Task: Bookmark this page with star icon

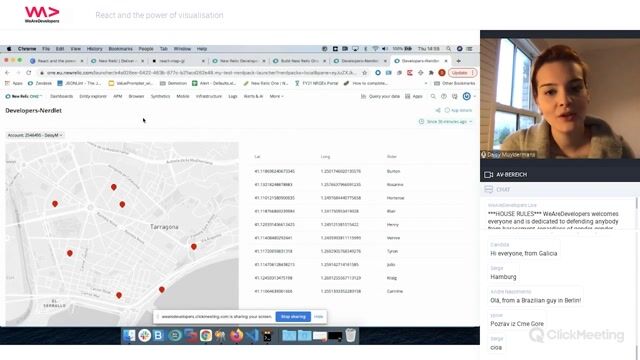Action: (364, 73)
